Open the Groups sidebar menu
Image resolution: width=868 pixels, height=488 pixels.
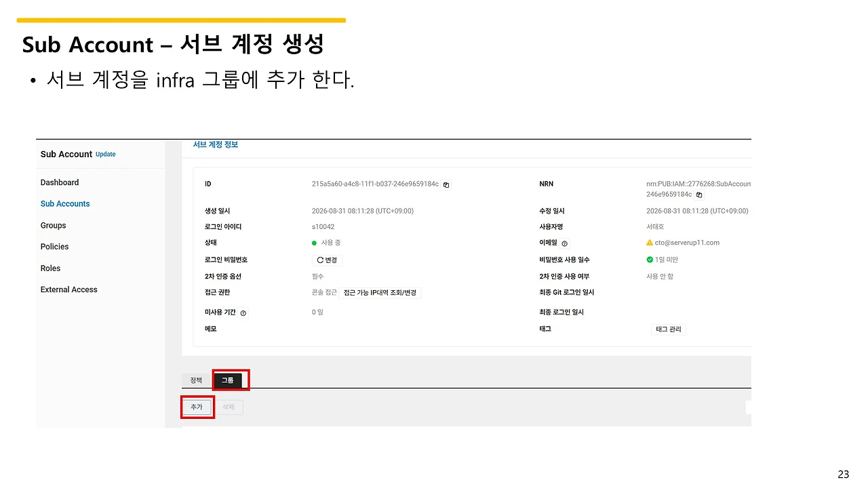click(x=54, y=225)
